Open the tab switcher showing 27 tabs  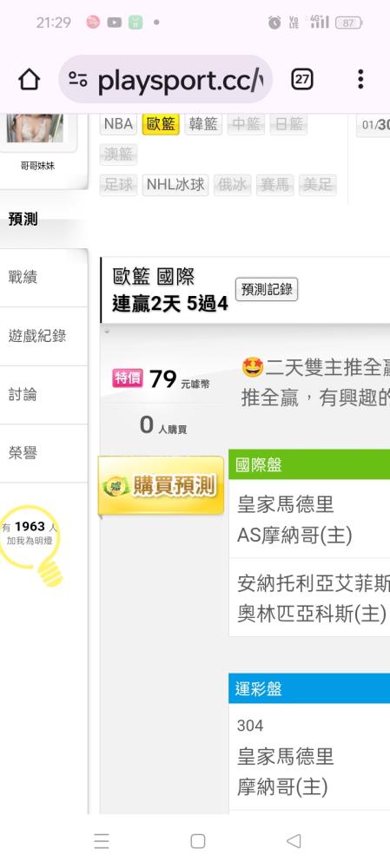tap(302, 80)
